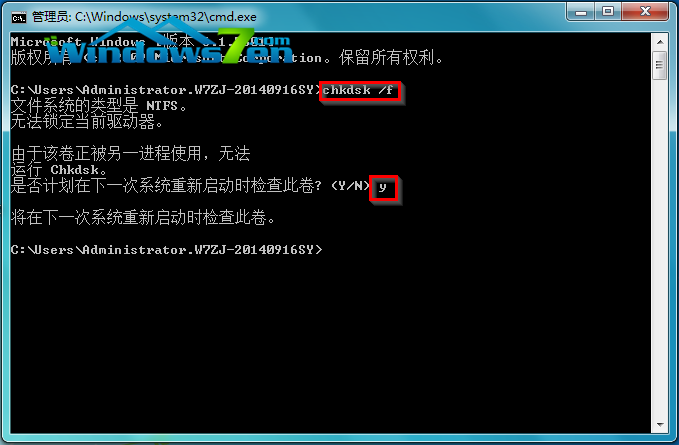Click the cmd.exe system menu icon
The image size is (679, 445).
click(x=19, y=17)
